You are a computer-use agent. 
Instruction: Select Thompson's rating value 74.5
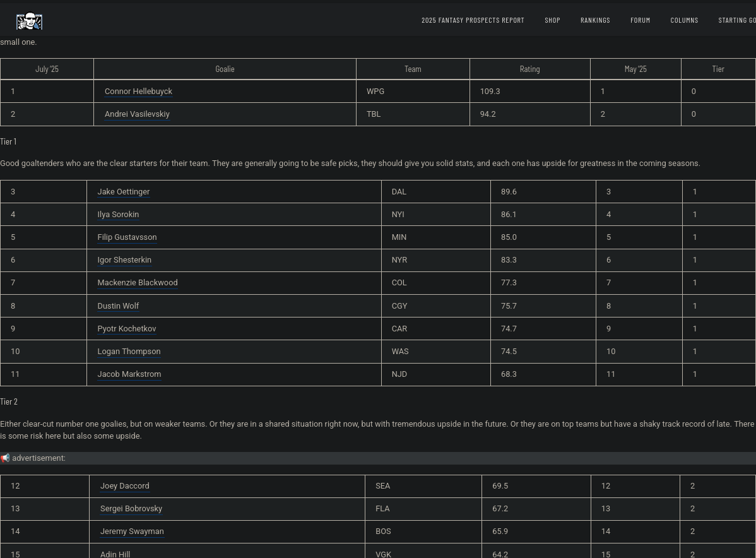click(x=509, y=351)
